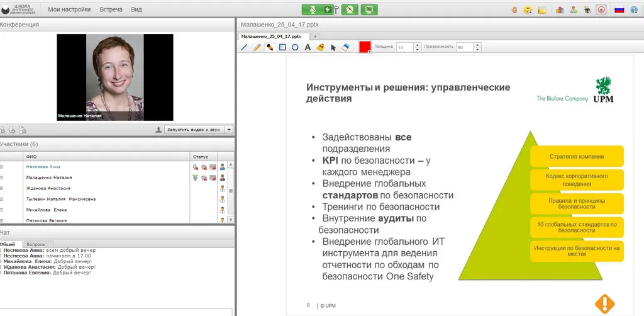Toggle the screen sharing button
644x316 pixels.
coord(369,9)
